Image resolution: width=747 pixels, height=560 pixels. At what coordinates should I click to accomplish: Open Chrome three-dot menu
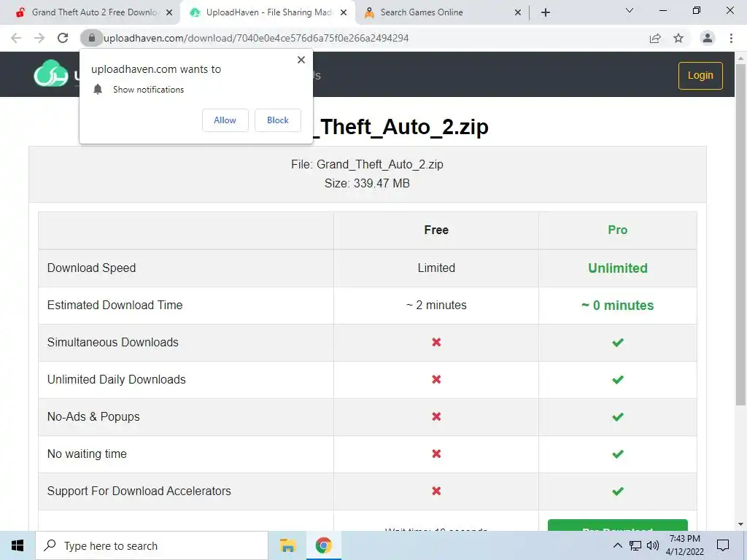(x=731, y=38)
